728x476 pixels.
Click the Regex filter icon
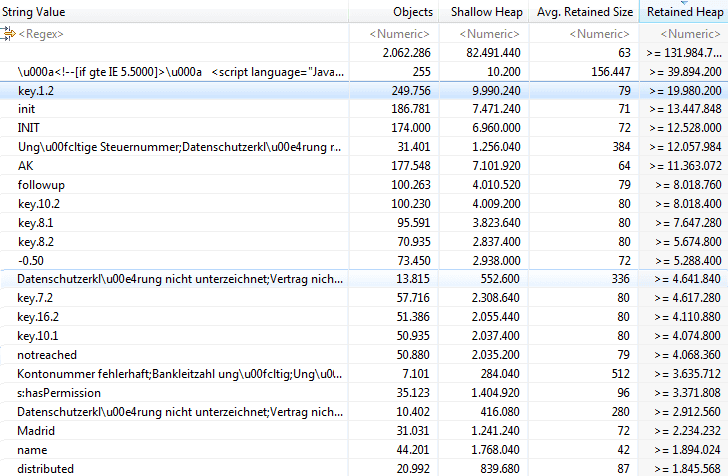pyautogui.click(x=8, y=34)
